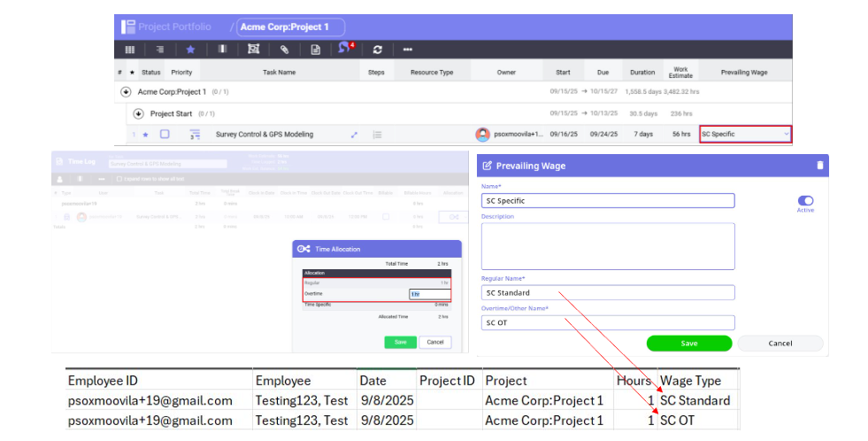Click the trash icon in Prevailing Wage panel

click(x=819, y=165)
